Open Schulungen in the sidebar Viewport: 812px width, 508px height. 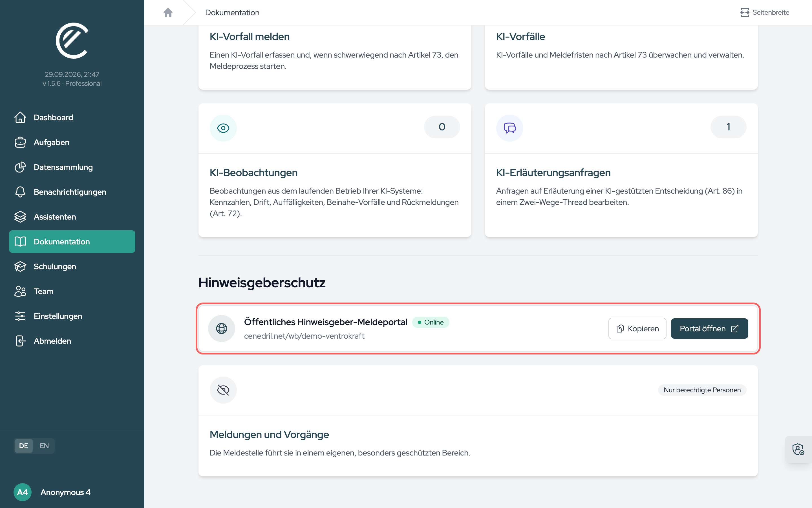(x=72, y=266)
